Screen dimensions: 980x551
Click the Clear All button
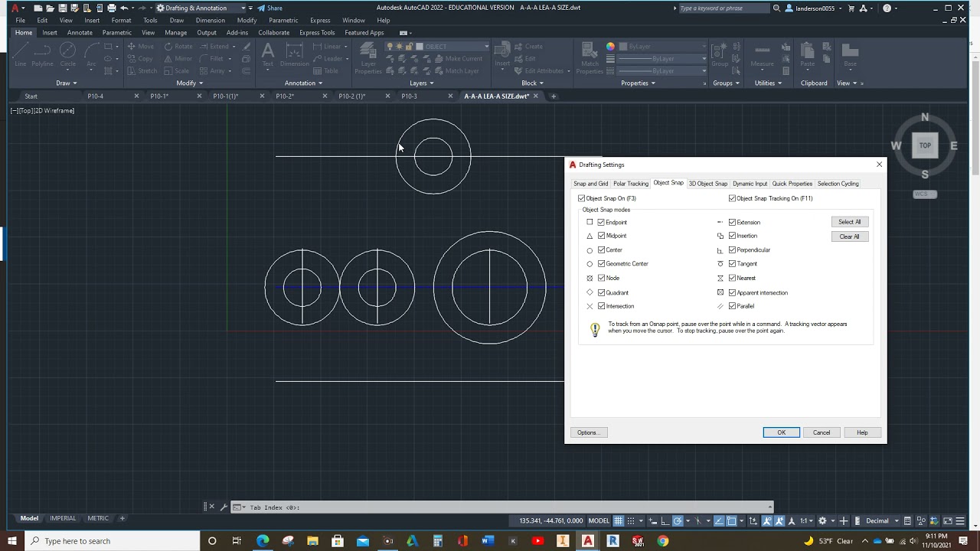849,236
